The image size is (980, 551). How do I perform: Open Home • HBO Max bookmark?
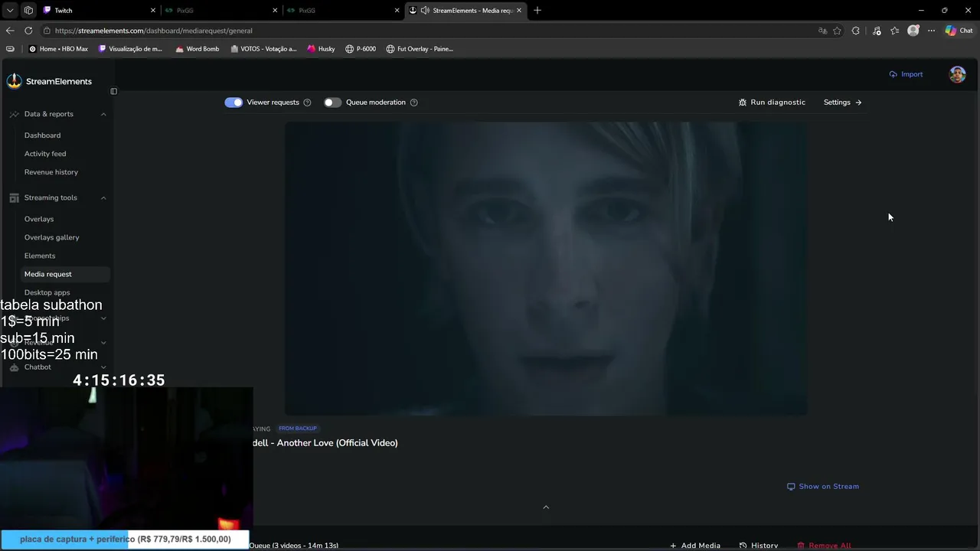[x=58, y=49]
